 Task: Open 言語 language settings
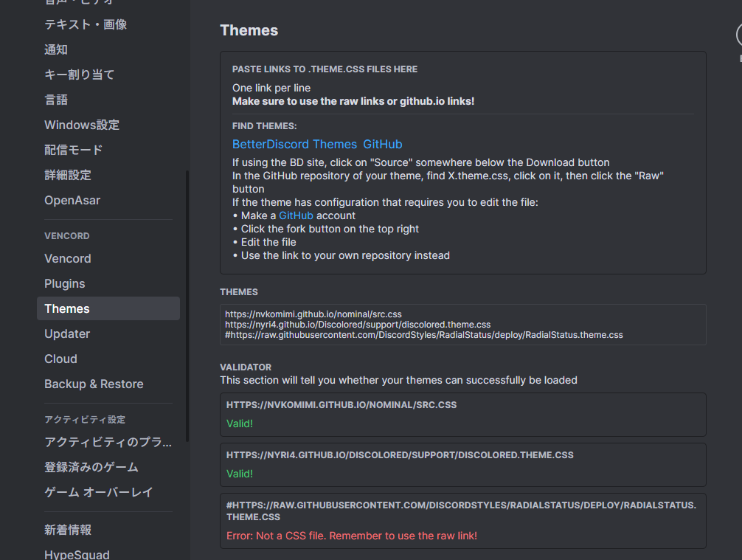[x=56, y=100]
